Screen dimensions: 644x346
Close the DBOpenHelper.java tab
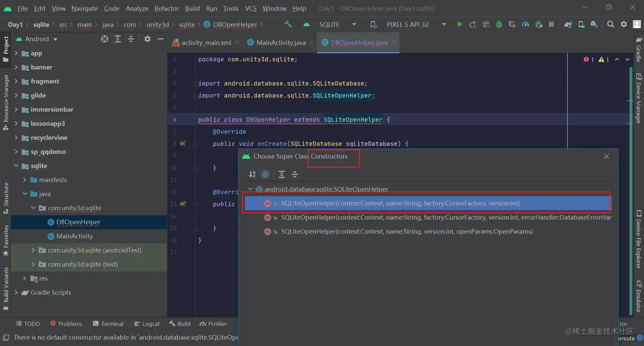[x=394, y=43]
